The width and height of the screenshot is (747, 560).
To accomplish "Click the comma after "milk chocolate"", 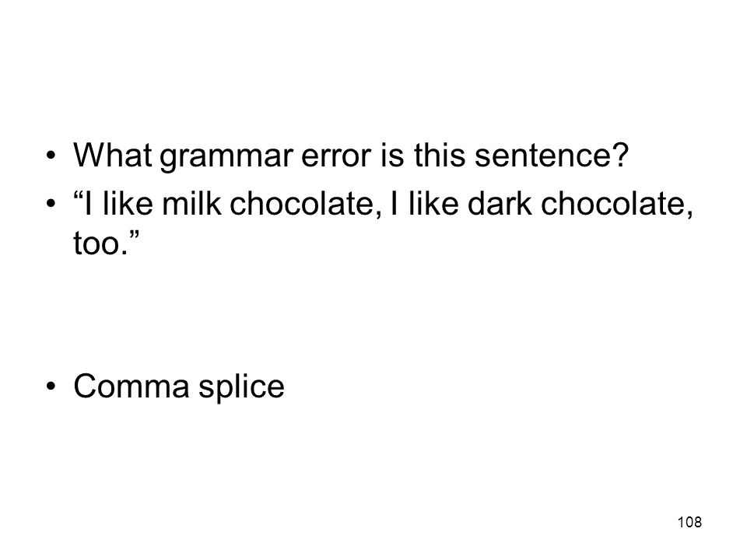I will (379, 213).
